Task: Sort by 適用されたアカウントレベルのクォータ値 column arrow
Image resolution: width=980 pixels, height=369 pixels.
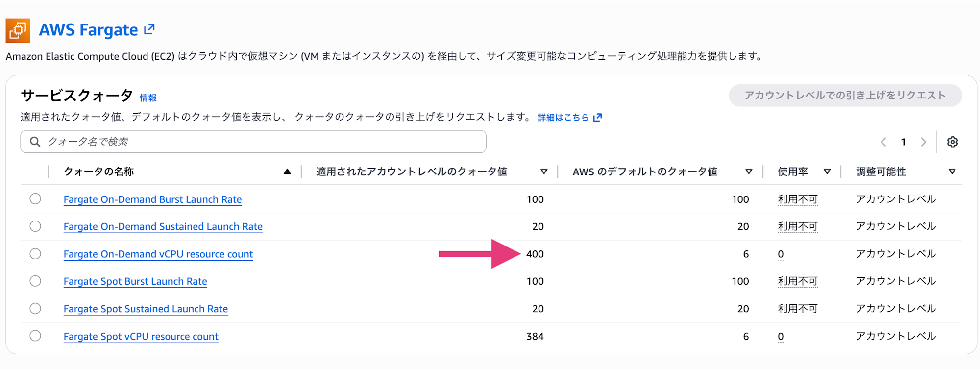Action: (x=543, y=172)
